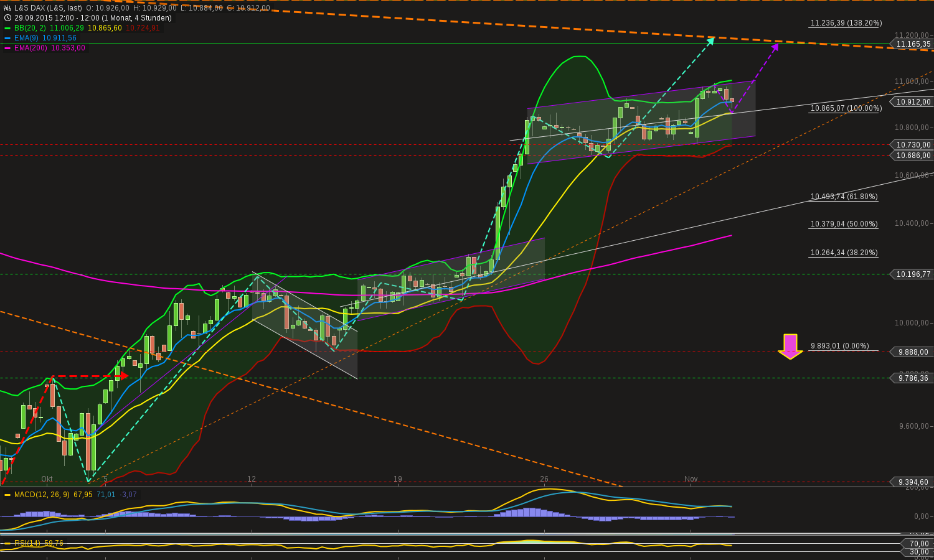Select the Fibonacci label 10.865,07 (100.00%)
934x560 pixels.
pyautogui.click(x=846, y=108)
